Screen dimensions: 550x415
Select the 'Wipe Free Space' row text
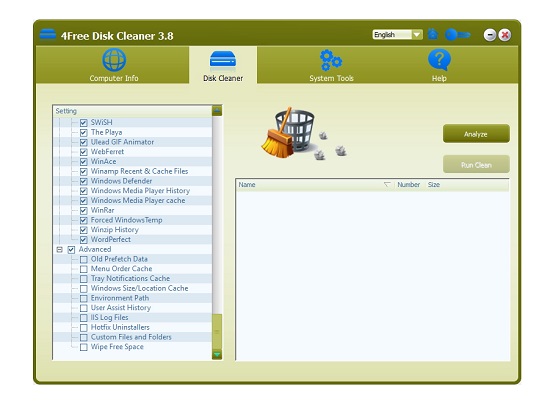tap(117, 347)
